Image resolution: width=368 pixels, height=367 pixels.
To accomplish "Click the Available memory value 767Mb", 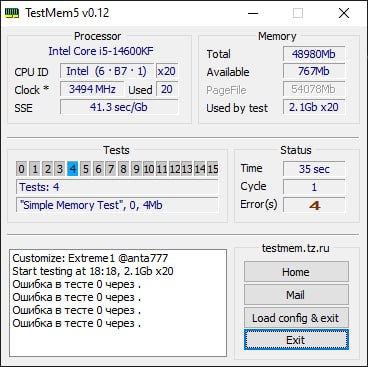I will 314,71.
